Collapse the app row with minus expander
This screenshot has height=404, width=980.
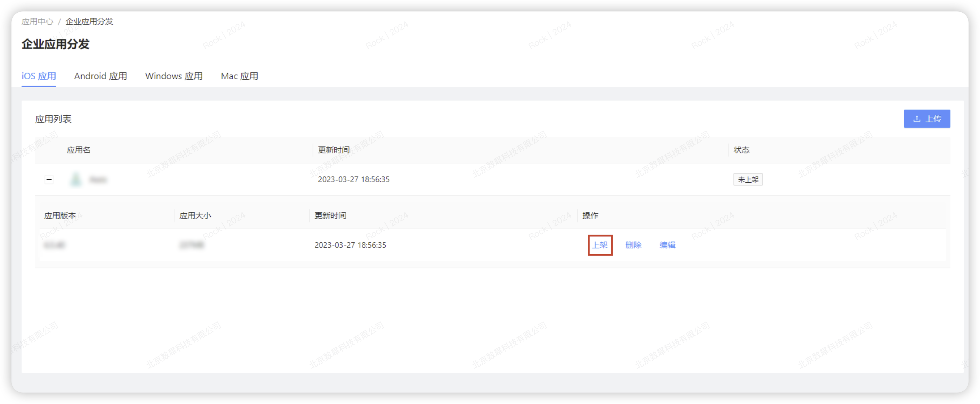[x=49, y=179]
